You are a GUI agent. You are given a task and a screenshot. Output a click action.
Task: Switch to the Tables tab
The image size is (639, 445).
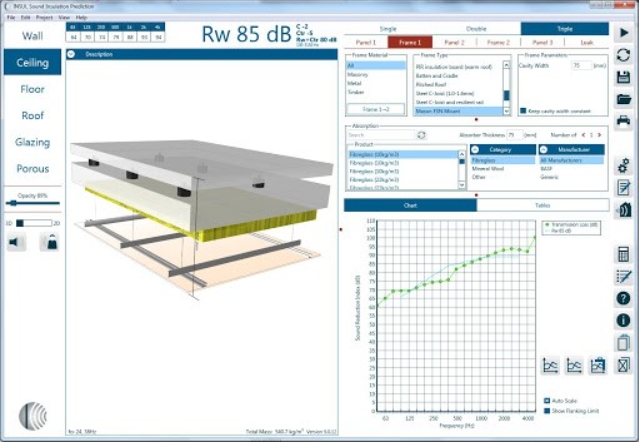[543, 205]
